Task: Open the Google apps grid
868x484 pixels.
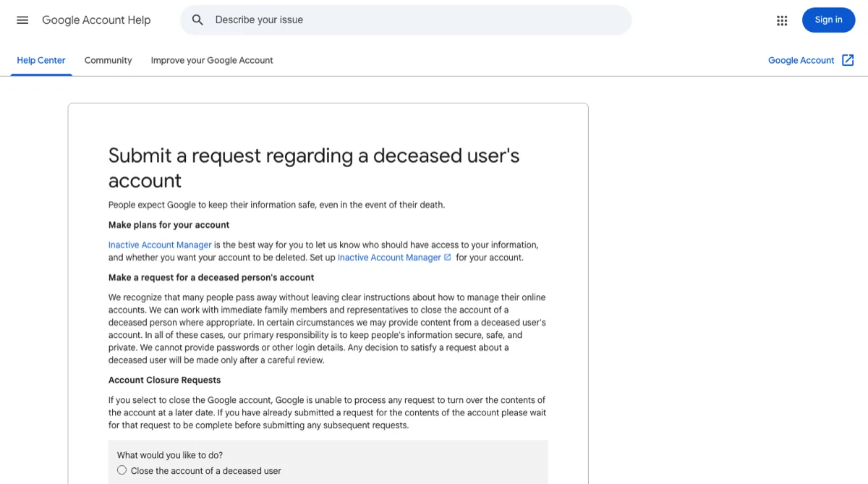Action: point(782,20)
